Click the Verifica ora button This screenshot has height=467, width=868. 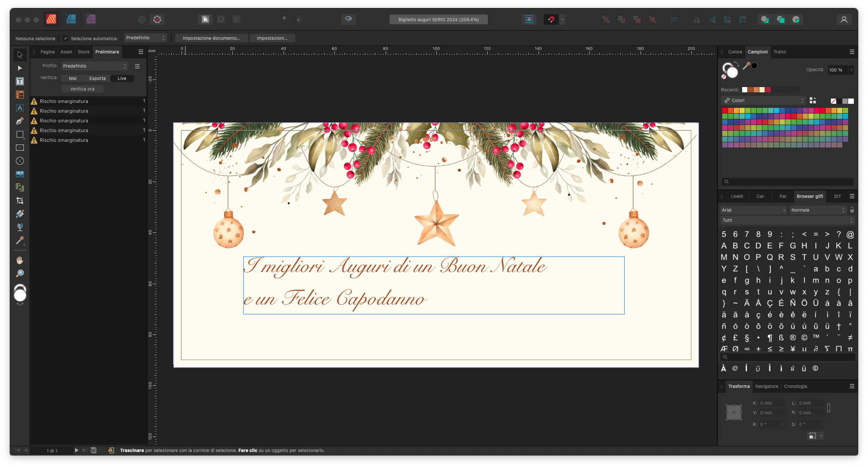pos(82,89)
